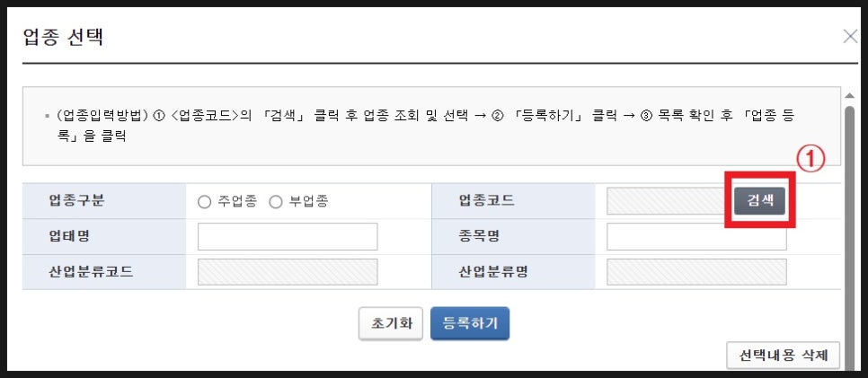Click the 업태명 row label cell

(x=75, y=236)
